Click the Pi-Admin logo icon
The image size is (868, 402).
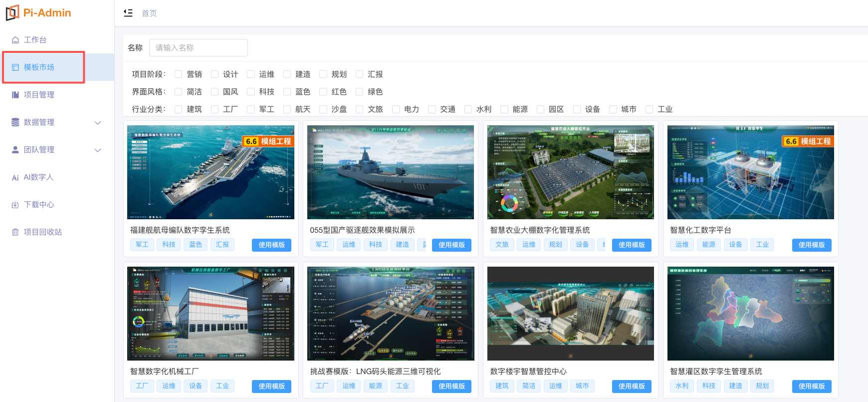click(12, 12)
